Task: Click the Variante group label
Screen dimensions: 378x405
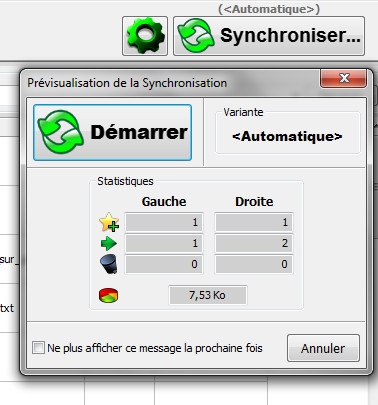Action: pos(243,112)
